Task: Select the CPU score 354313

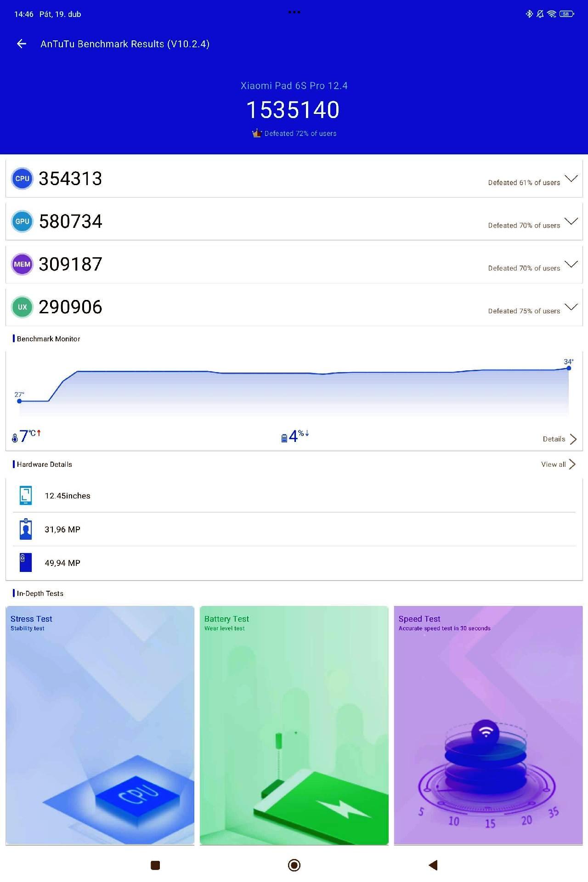Action: (70, 179)
